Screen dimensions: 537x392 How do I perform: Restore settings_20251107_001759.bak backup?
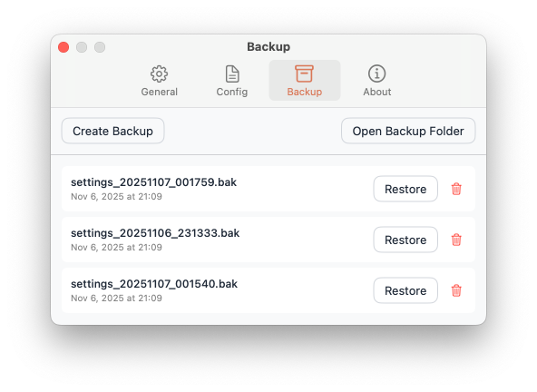(x=405, y=189)
